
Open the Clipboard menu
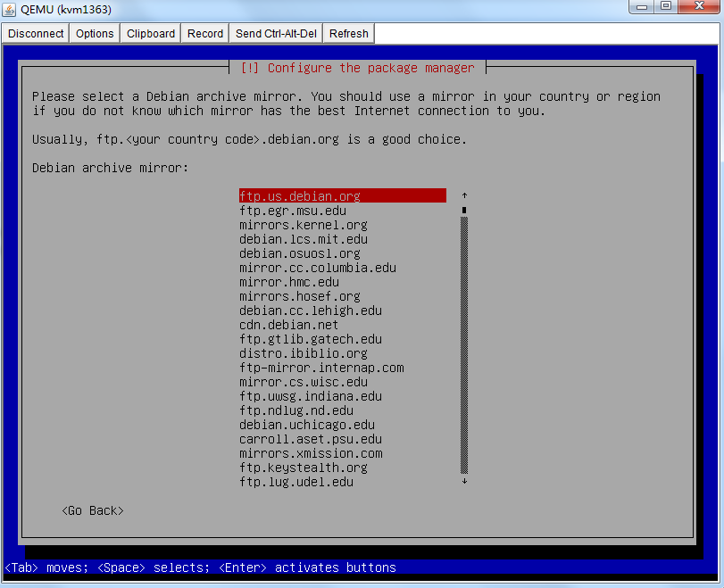pos(151,34)
